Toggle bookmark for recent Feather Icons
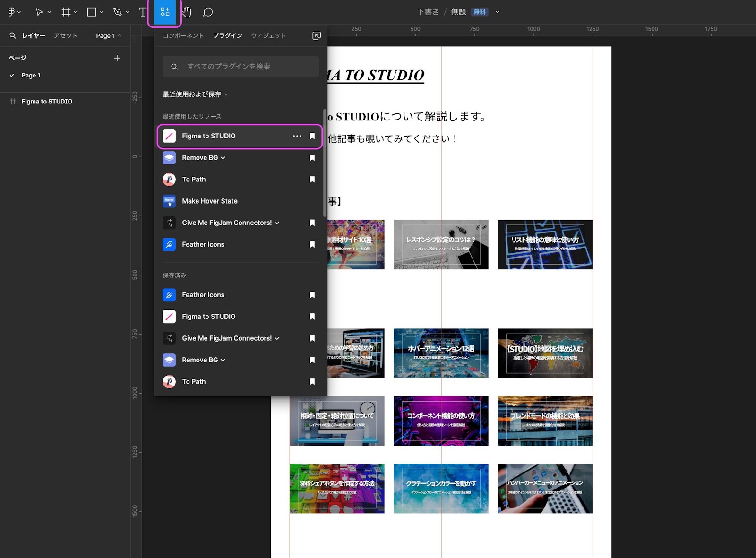 pos(312,244)
